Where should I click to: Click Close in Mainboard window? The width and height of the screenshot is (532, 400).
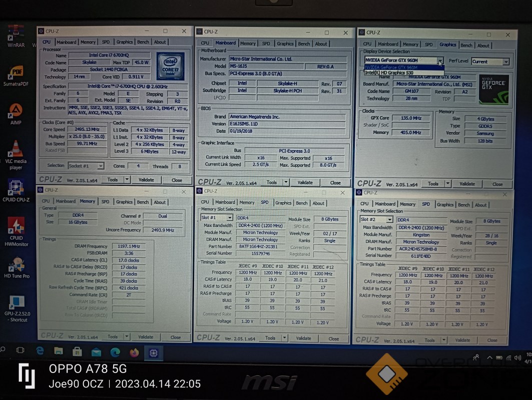pyautogui.click(x=335, y=182)
